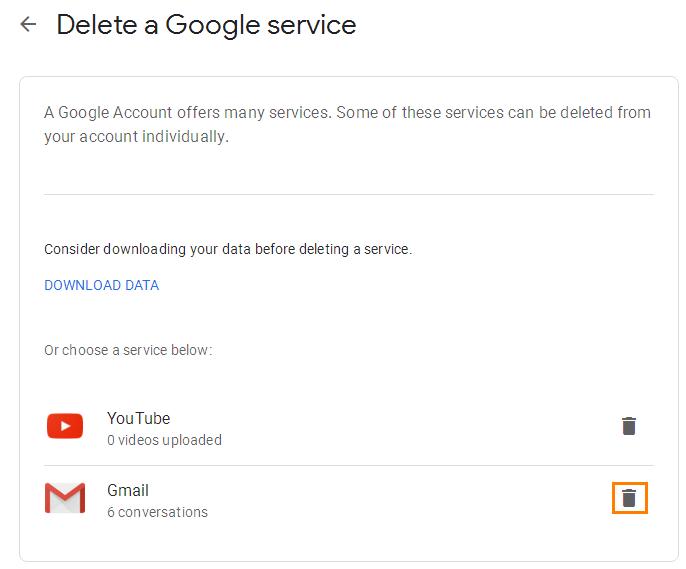Click the divider between YouTube and Gmail
Screen dimensions: 686x569
(x=349, y=465)
